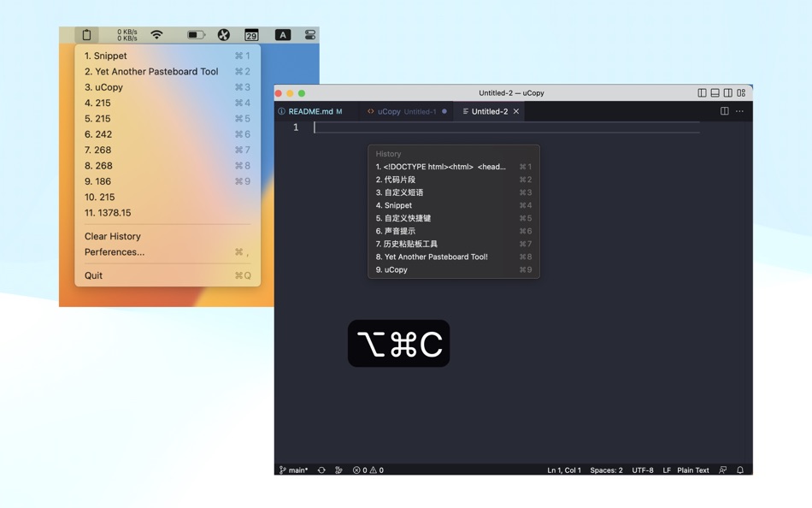812x508 pixels.
Task: Switch to the uCopy Untitled-1 tab
Action: 407,111
